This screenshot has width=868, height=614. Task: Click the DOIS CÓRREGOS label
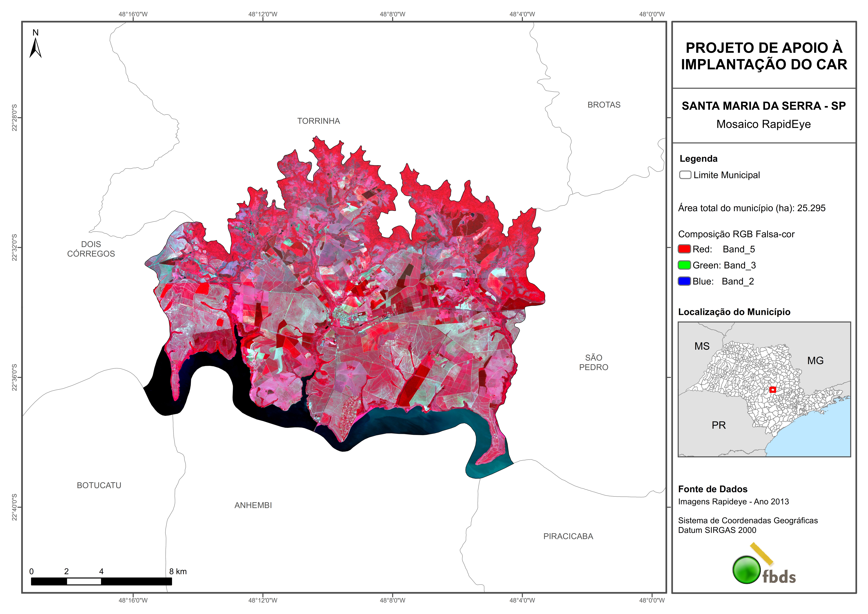point(91,249)
